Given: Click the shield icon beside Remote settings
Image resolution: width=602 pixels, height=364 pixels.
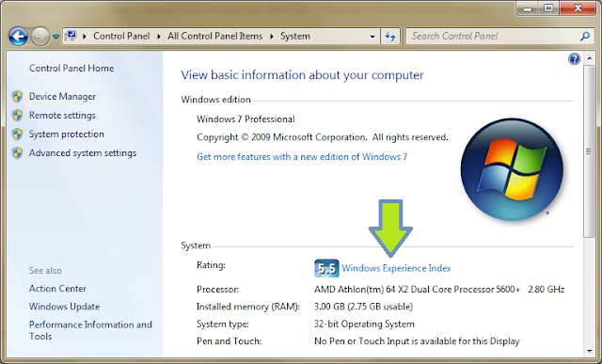Looking at the screenshot, I should click(x=17, y=115).
